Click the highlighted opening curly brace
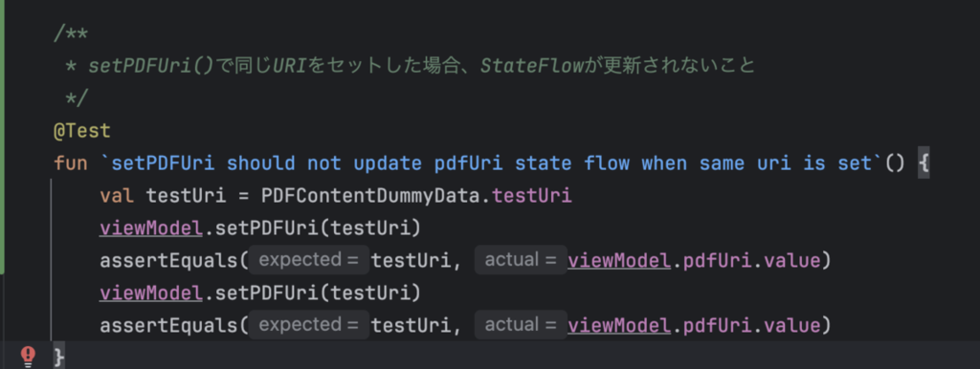This screenshot has width=980, height=369. click(924, 164)
